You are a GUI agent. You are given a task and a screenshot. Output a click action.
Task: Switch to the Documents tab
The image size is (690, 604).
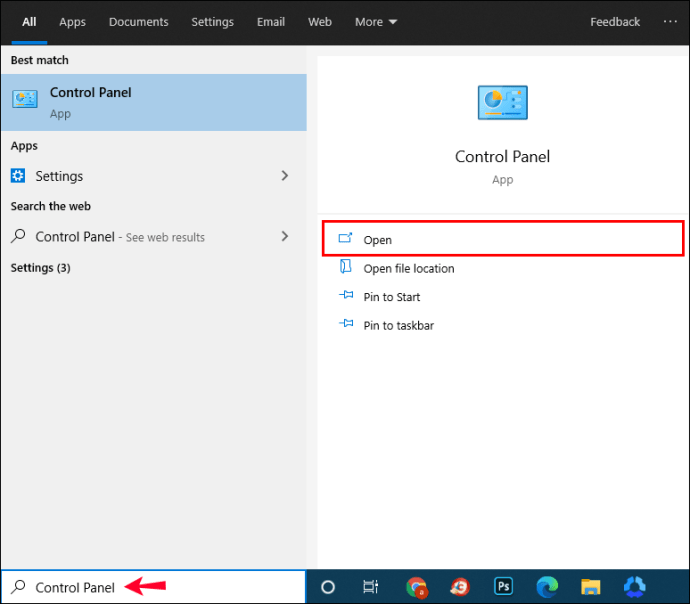pyautogui.click(x=138, y=22)
